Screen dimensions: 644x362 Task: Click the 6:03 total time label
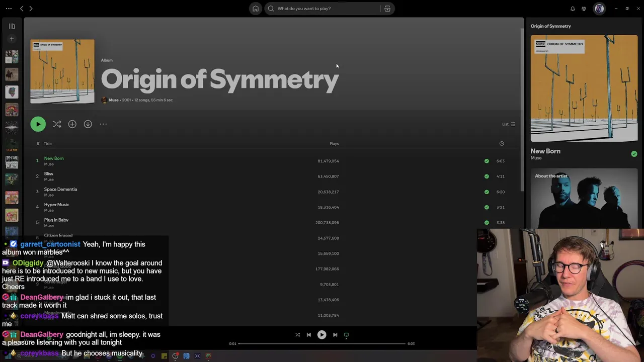click(x=411, y=344)
